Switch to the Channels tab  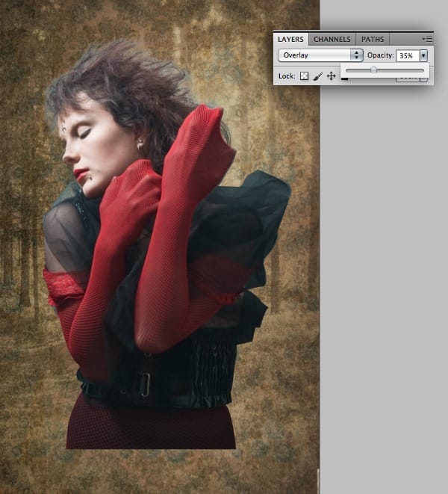point(332,40)
